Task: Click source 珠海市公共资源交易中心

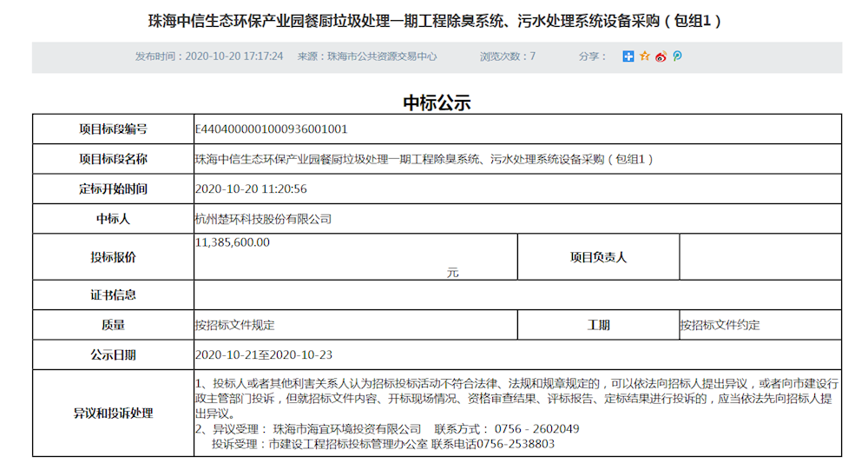Action: coord(367,56)
